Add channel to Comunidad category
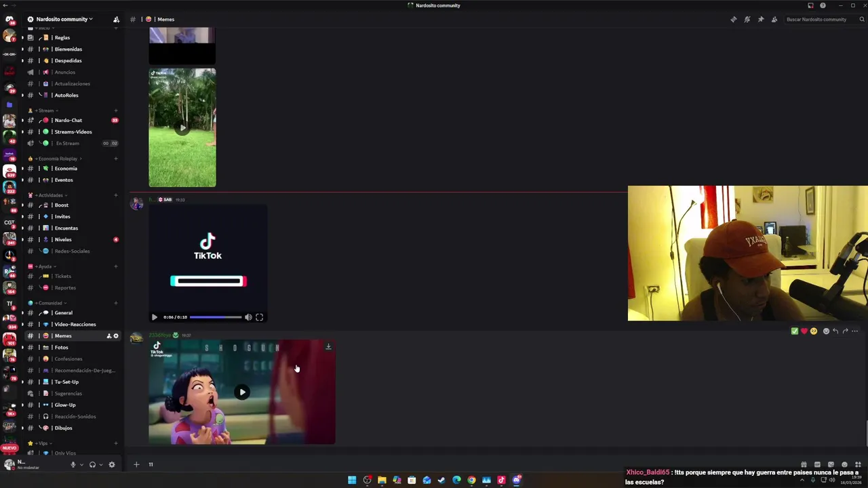This screenshot has width=868, height=488. [x=115, y=302]
